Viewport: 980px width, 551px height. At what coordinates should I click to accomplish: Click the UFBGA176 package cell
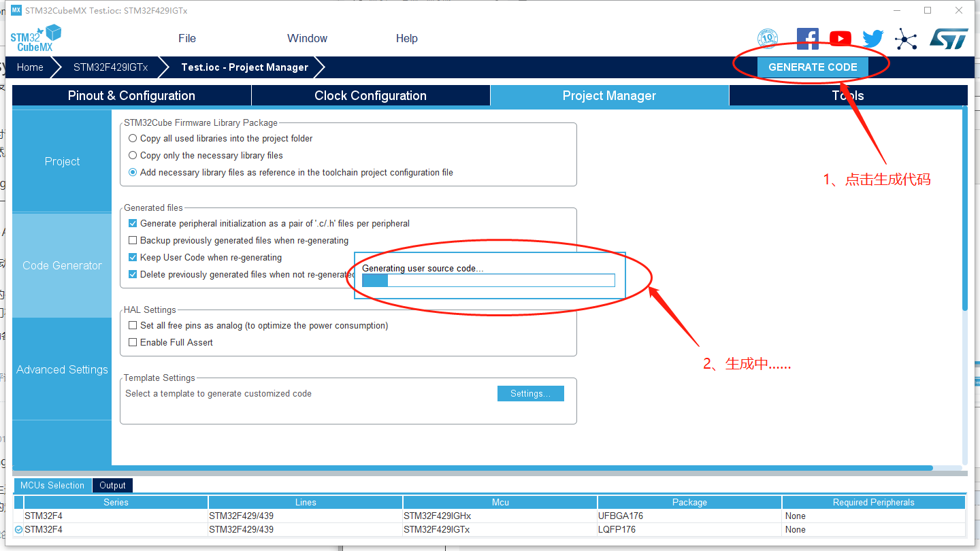click(689, 516)
